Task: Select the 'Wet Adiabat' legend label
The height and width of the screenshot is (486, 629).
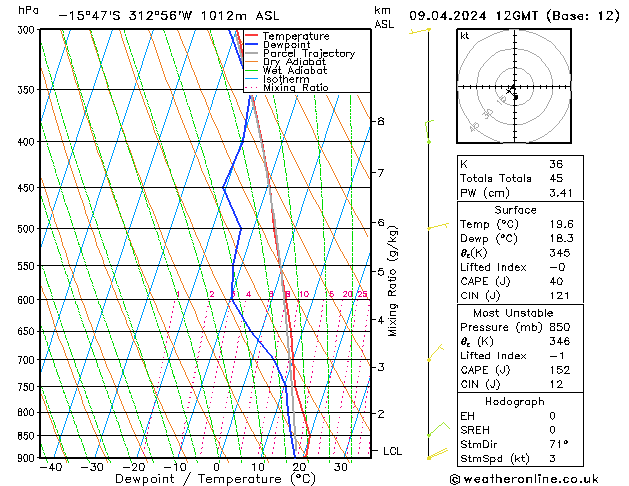Action: pos(295,70)
